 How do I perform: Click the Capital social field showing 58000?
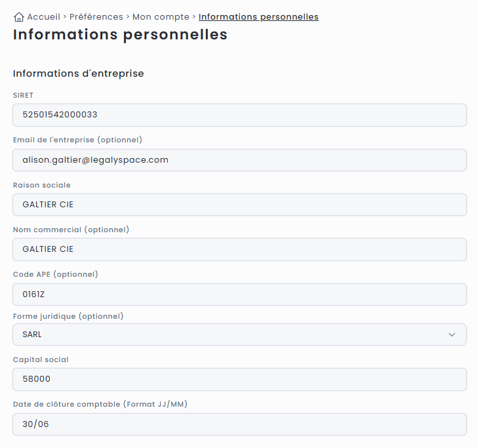[239, 379]
